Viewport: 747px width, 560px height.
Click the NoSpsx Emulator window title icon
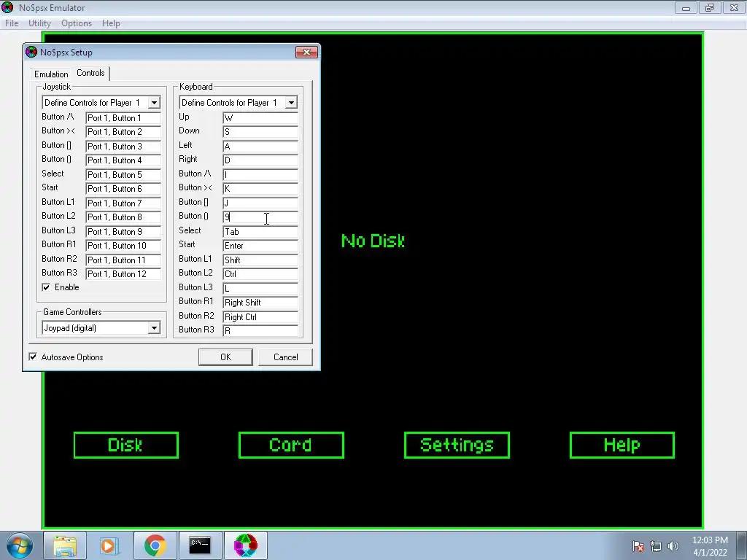coord(7,7)
